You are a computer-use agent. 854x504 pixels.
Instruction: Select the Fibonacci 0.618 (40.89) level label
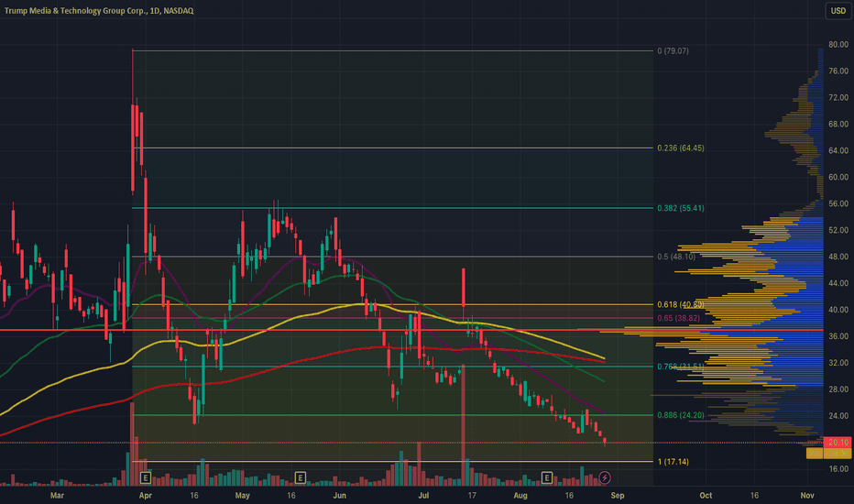click(680, 304)
